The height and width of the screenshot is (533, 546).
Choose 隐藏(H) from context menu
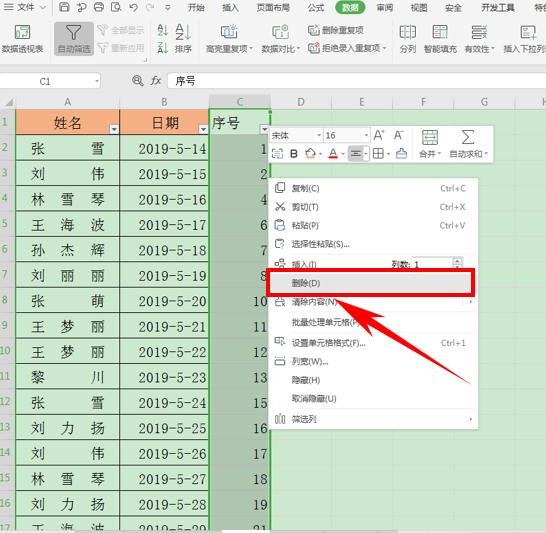click(373, 380)
